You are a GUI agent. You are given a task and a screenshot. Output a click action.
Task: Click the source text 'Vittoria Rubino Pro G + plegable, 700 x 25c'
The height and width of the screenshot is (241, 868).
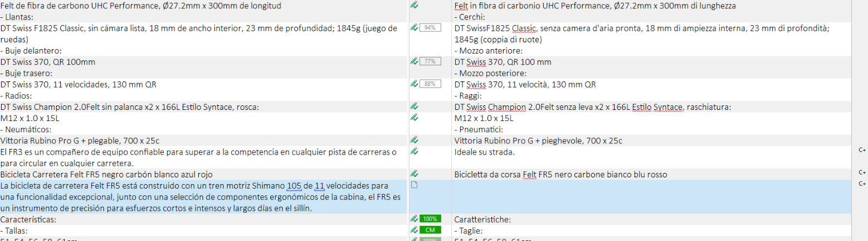pos(80,141)
